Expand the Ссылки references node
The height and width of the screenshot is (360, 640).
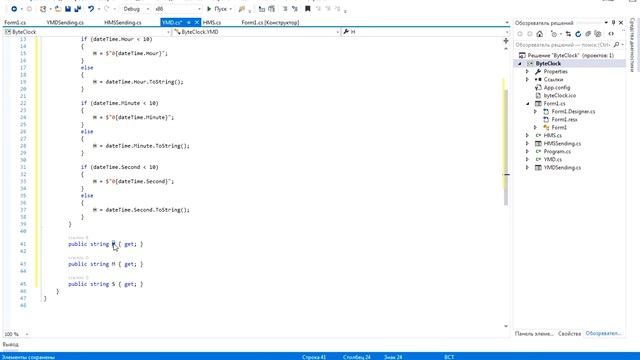pos(527,80)
